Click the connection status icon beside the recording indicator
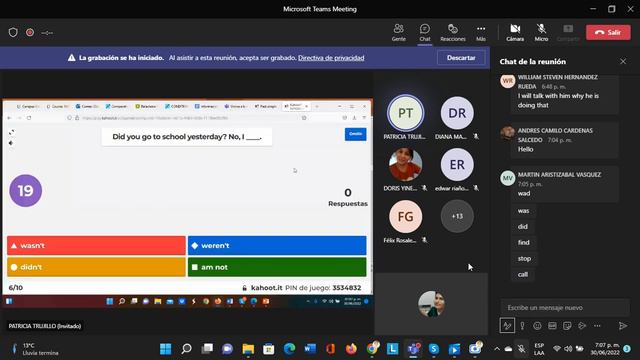The width and height of the screenshot is (640, 360). point(47,33)
